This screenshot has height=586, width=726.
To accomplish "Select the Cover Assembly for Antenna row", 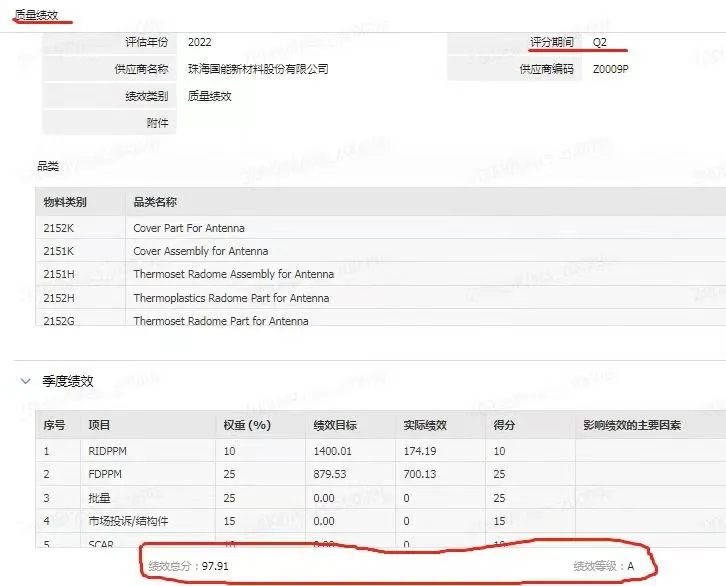I will (x=200, y=251).
